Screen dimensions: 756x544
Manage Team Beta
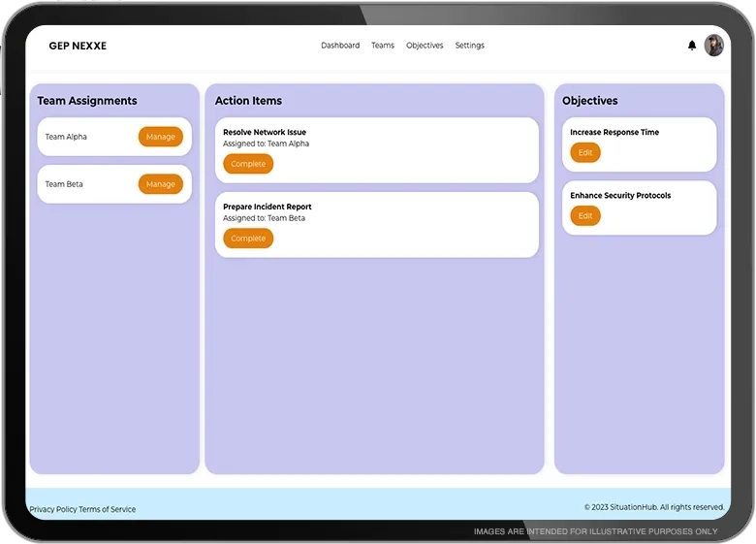point(161,184)
